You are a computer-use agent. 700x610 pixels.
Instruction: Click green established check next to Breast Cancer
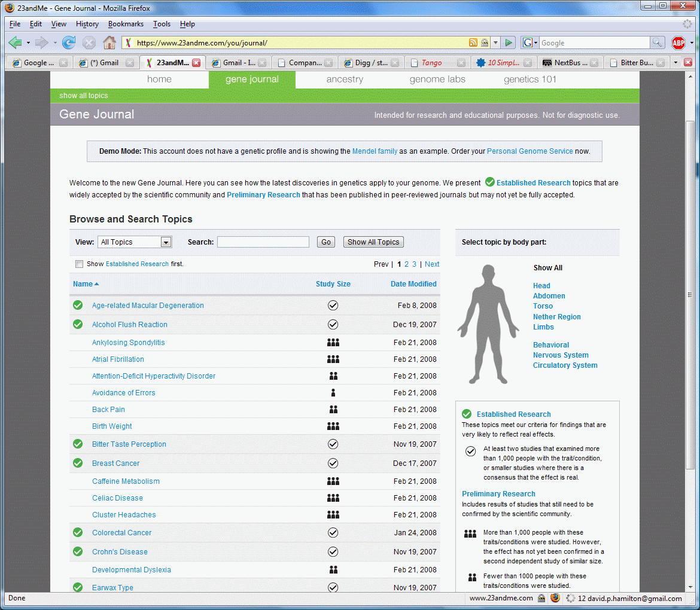tap(78, 463)
